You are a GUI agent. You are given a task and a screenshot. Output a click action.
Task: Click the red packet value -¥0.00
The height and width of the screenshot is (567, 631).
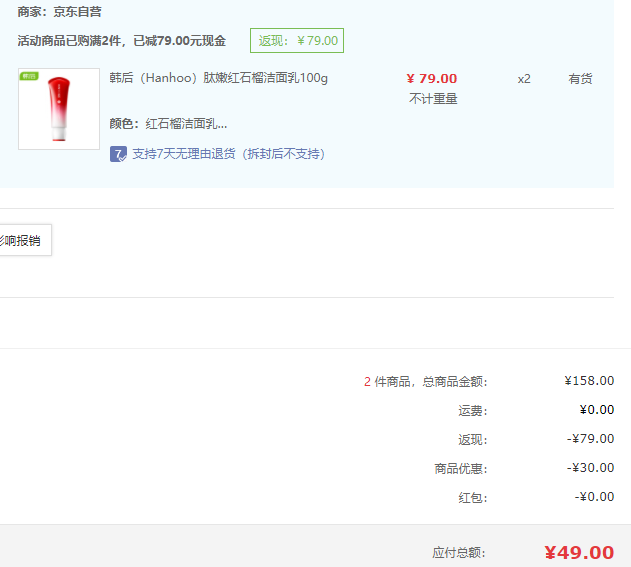[594, 497]
